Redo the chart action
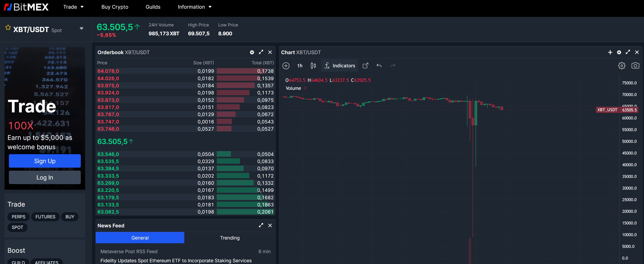The image size is (644, 264). (393, 66)
